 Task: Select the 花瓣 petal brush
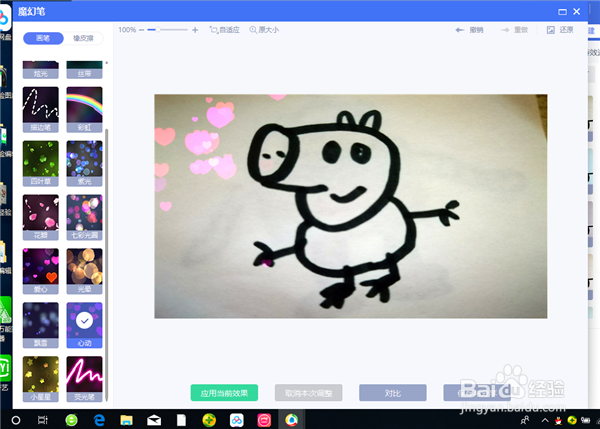tap(41, 217)
